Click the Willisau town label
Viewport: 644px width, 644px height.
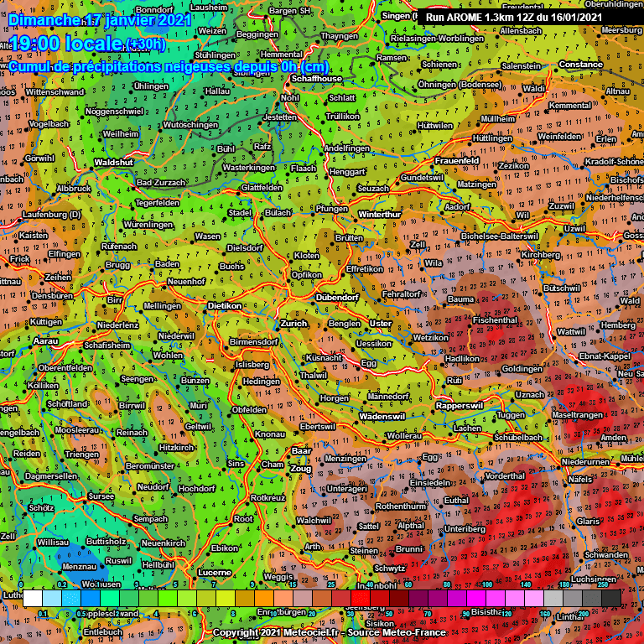[54, 543]
